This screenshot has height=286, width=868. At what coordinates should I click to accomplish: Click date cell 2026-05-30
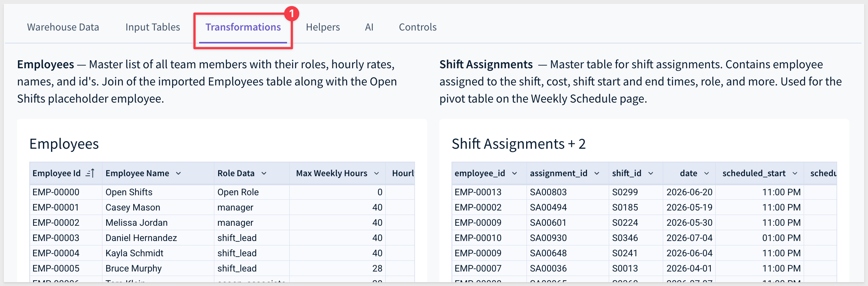coord(689,223)
